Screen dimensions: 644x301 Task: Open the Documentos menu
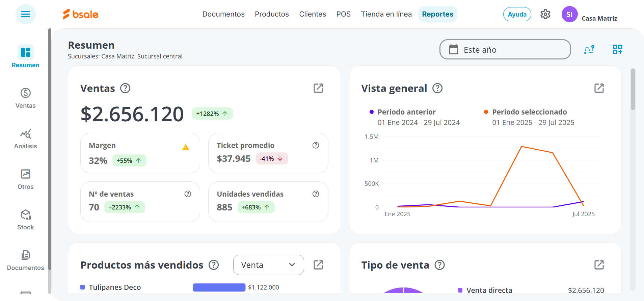[x=223, y=14]
